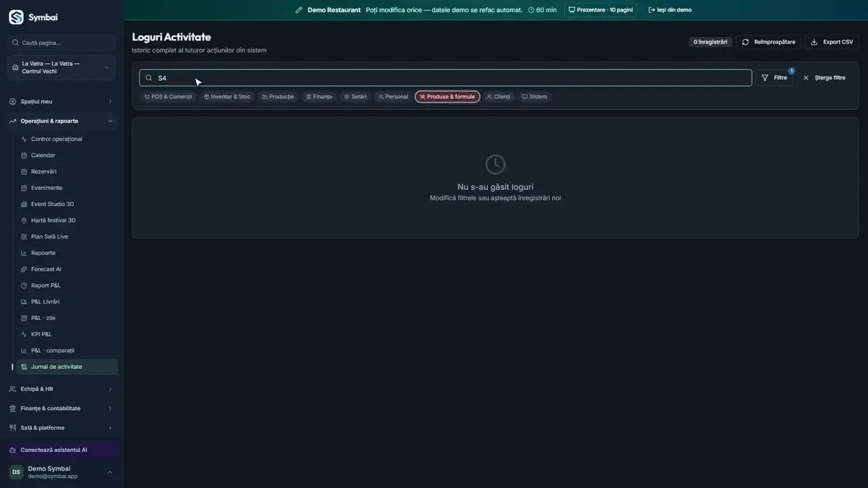Screen dimensions: 868x488
Task: Expand the Finanțe & contabilitate section
Action: (x=61, y=409)
